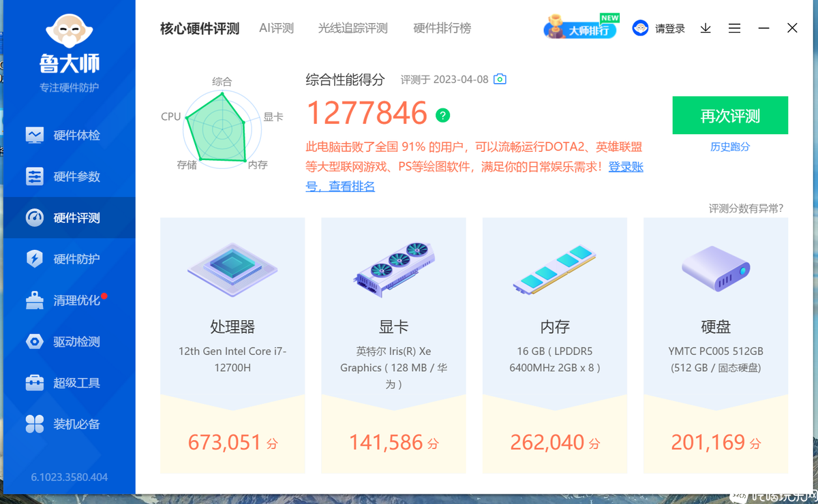Open the hamburger main menu
Screen dimensions: 818x504
pos(734,29)
